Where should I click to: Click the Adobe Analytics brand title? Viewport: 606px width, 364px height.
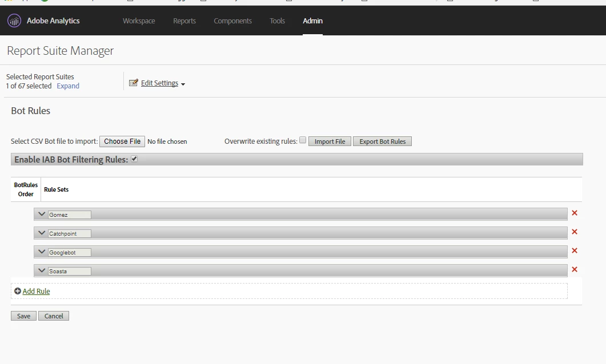click(x=53, y=21)
